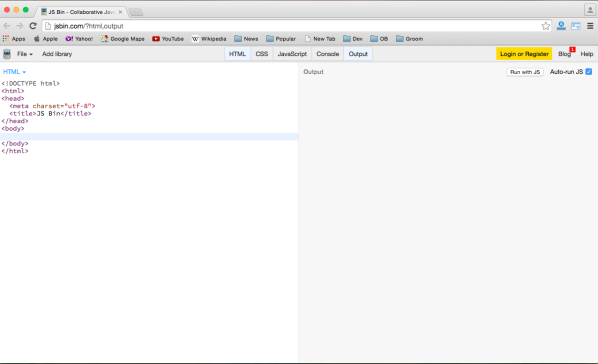The height and width of the screenshot is (364, 598).
Task: Toggle the CSS panel
Action: (x=262, y=54)
